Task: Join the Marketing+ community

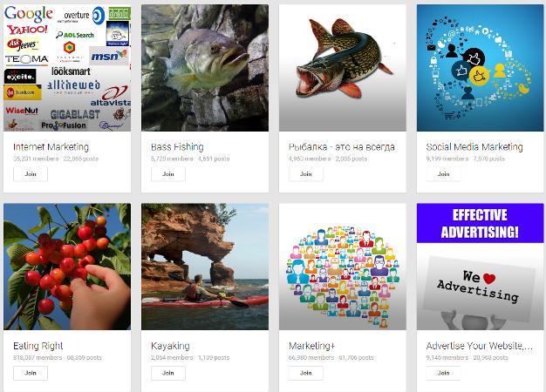Action: 306,373
